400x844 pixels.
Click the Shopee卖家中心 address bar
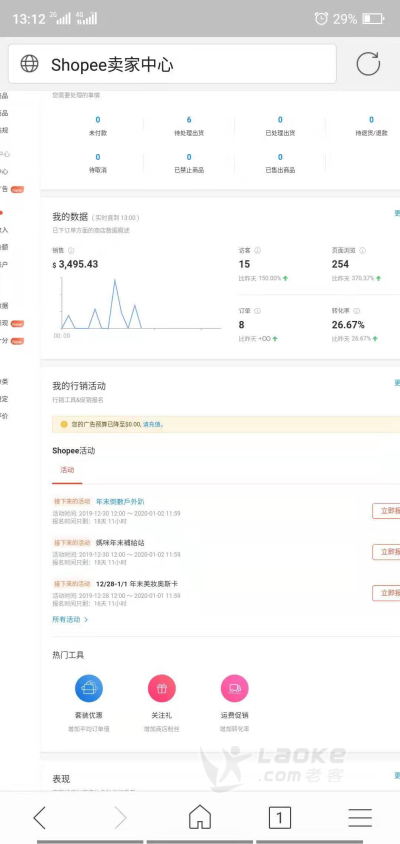click(172, 64)
